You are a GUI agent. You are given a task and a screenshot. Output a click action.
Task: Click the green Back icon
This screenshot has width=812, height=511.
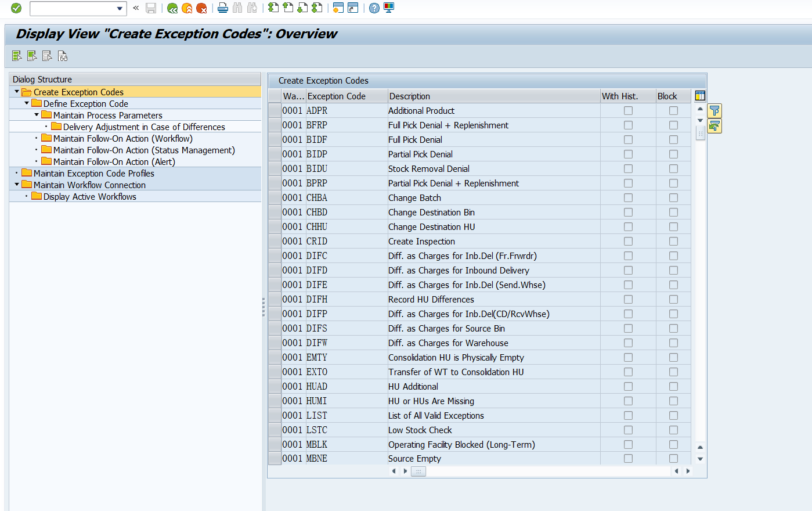172,8
